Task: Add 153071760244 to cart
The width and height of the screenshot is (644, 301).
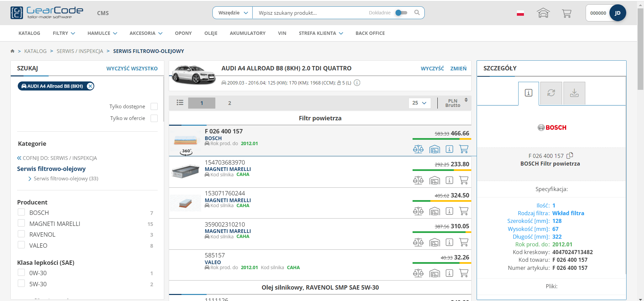Action: 464,211
